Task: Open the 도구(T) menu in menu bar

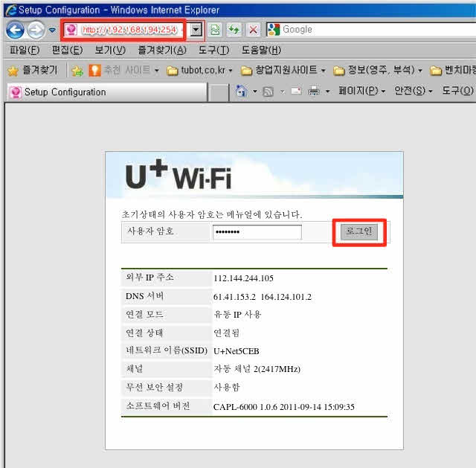Action: pyautogui.click(x=213, y=50)
